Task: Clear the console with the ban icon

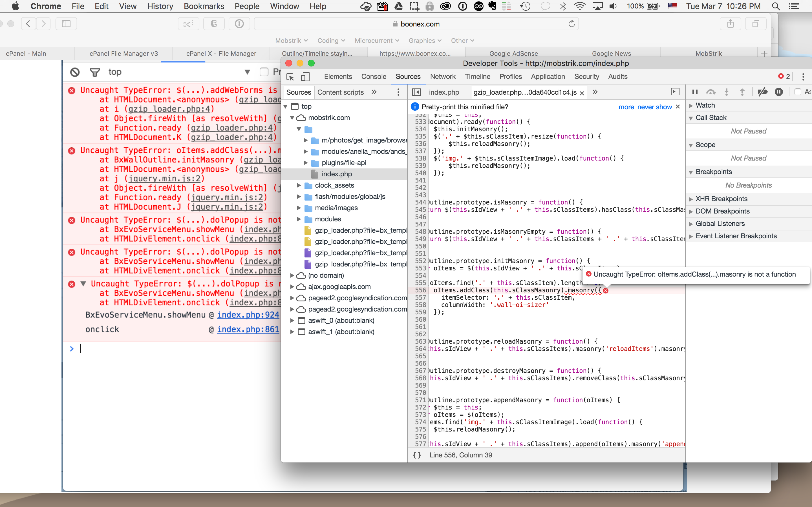Action: pyautogui.click(x=75, y=72)
